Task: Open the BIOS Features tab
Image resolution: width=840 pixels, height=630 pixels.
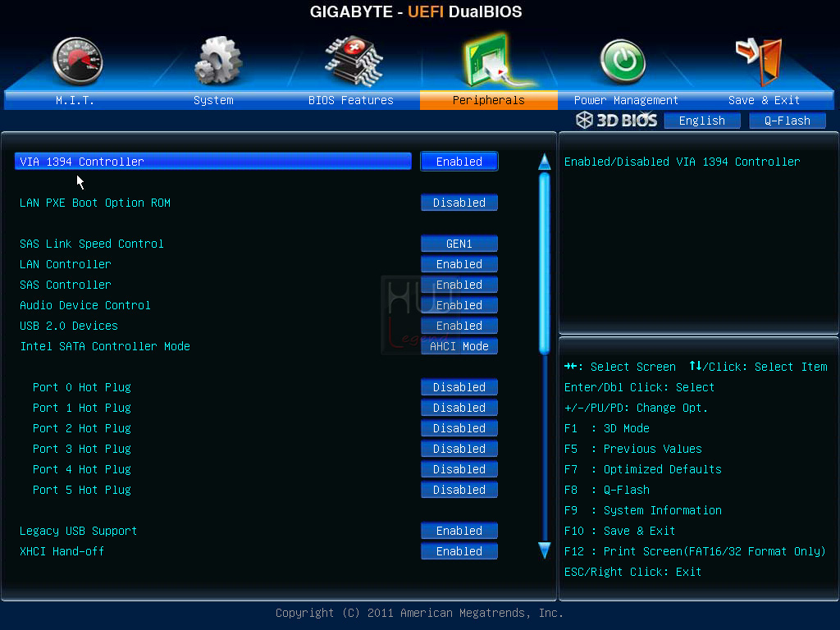Action: coord(351,100)
